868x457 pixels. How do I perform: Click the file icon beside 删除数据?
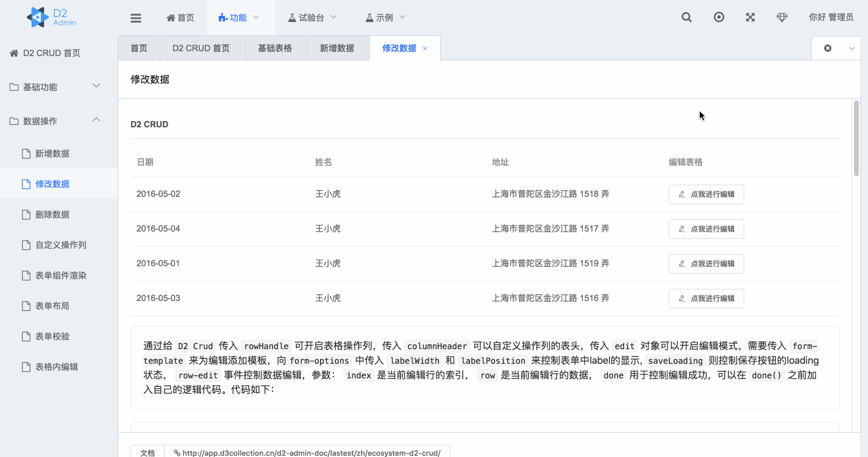click(x=26, y=214)
